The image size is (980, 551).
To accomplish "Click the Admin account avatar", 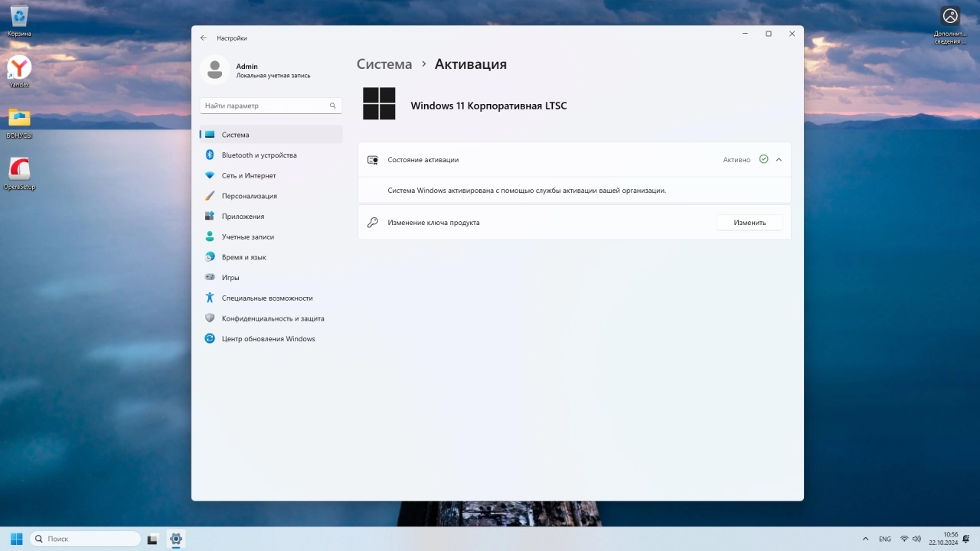I will tap(214, 70).
